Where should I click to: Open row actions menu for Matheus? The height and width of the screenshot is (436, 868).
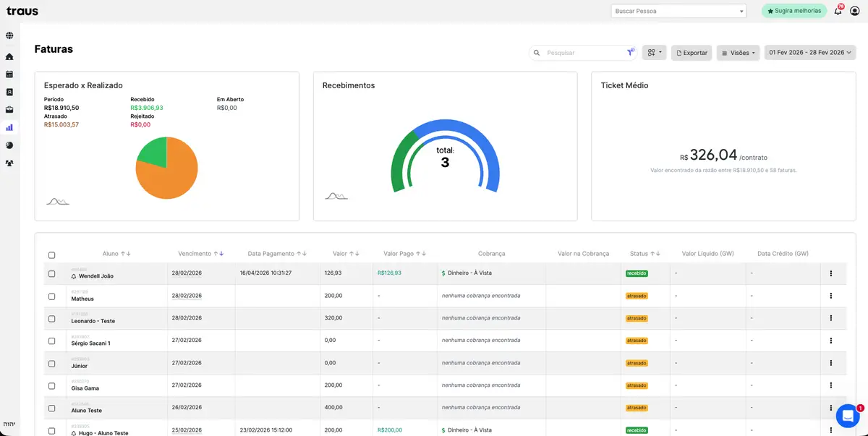point(830,296)
